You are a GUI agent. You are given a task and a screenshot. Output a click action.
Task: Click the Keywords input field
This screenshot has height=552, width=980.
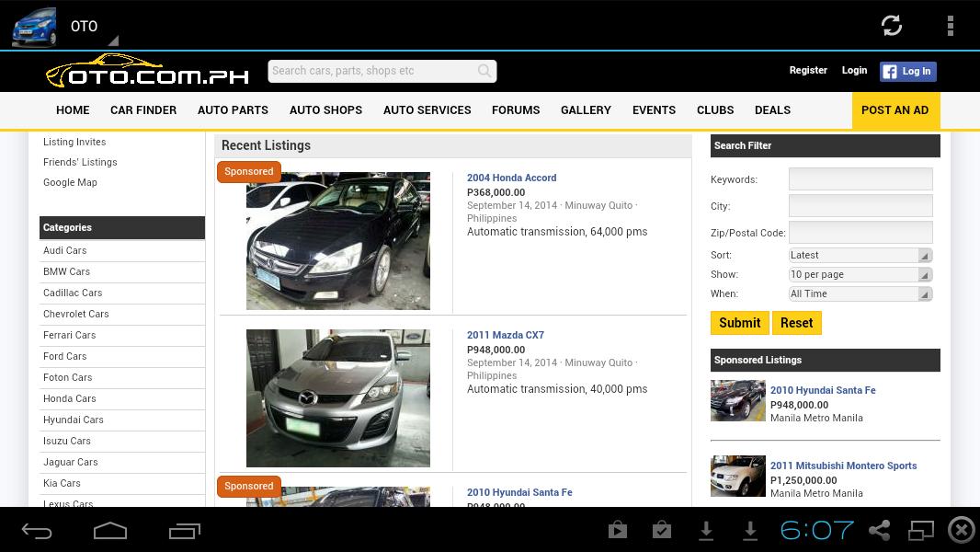(x=860, y=179)
